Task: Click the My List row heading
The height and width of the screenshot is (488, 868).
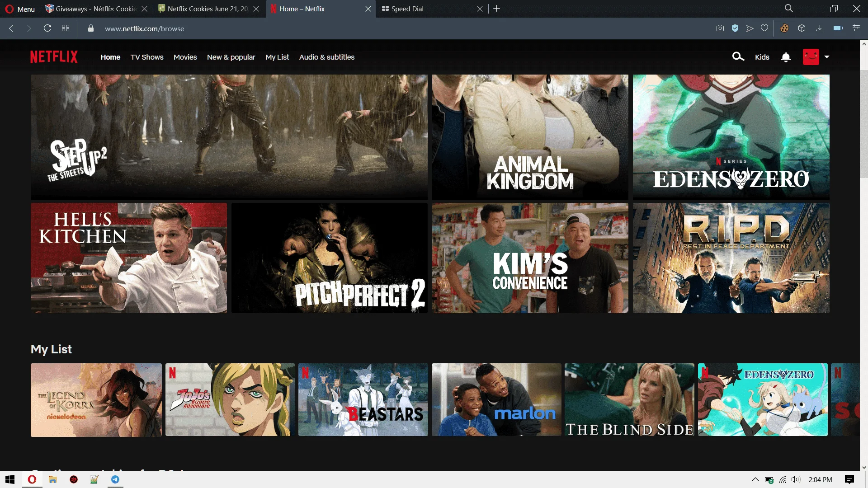Action: point(51,349)
